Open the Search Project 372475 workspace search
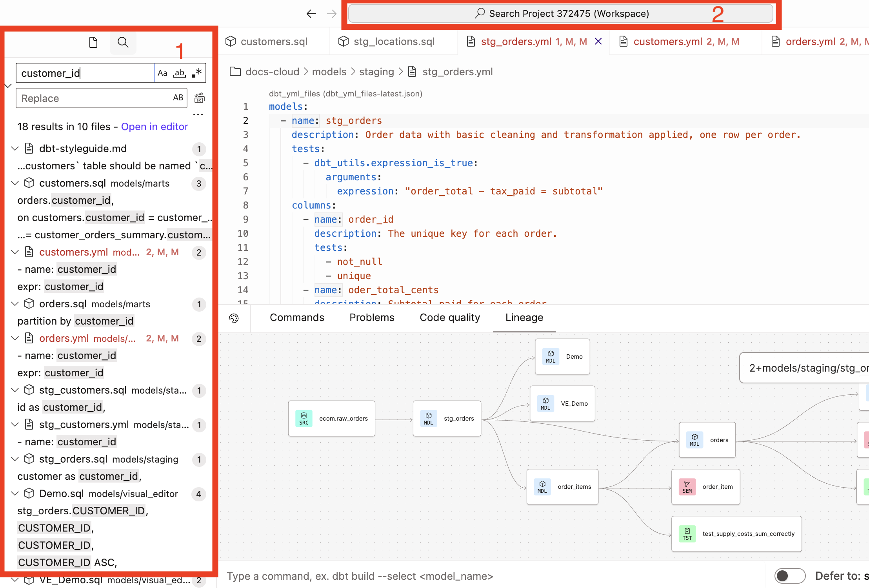 click(562, 13)
